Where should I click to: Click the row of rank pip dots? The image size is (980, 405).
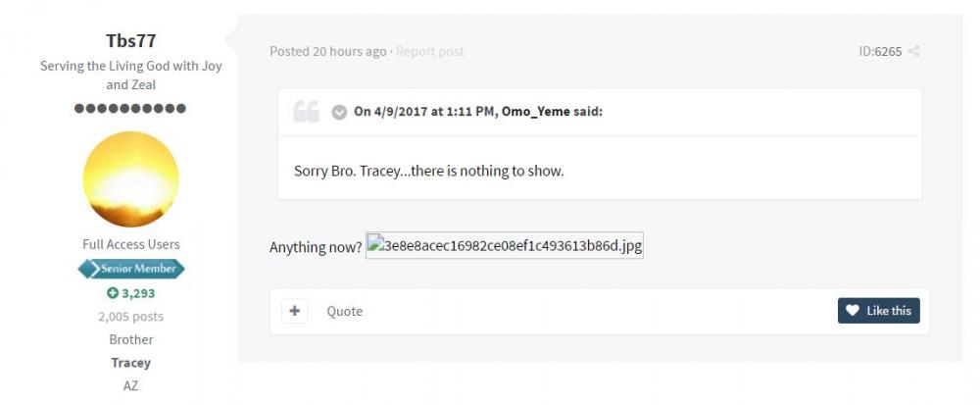(x=130, y=108)
